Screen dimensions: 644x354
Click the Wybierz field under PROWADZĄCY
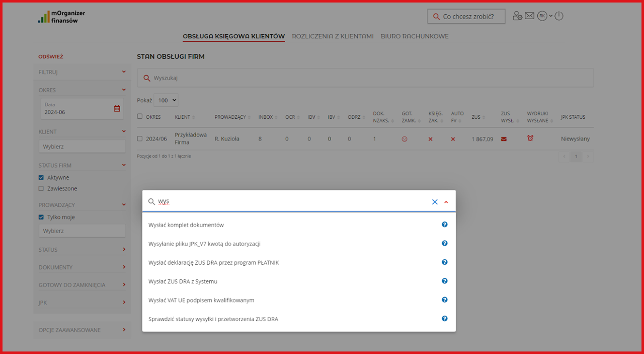point(82,231)
